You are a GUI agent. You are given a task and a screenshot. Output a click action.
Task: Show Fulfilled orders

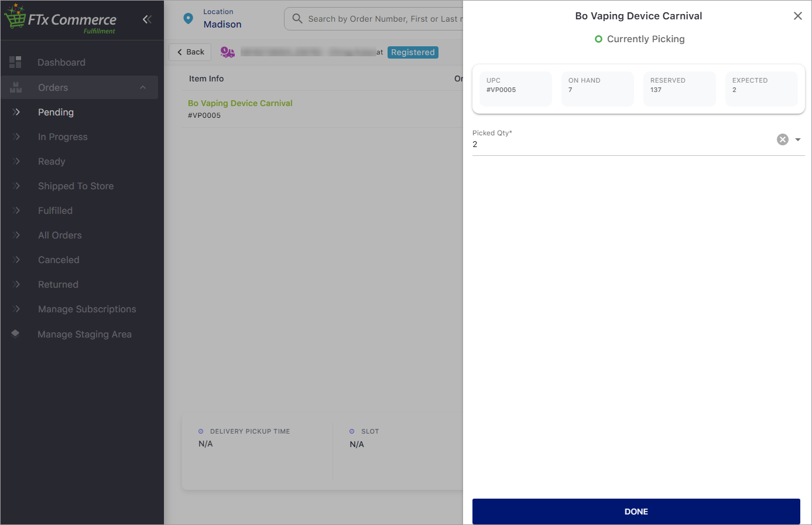pos(55,210)
